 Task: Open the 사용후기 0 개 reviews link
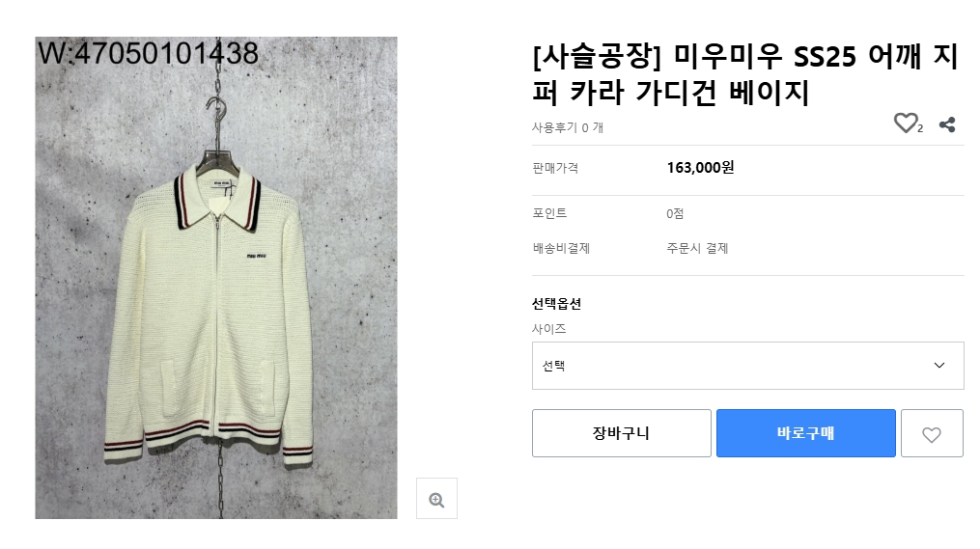coord(567,127)
